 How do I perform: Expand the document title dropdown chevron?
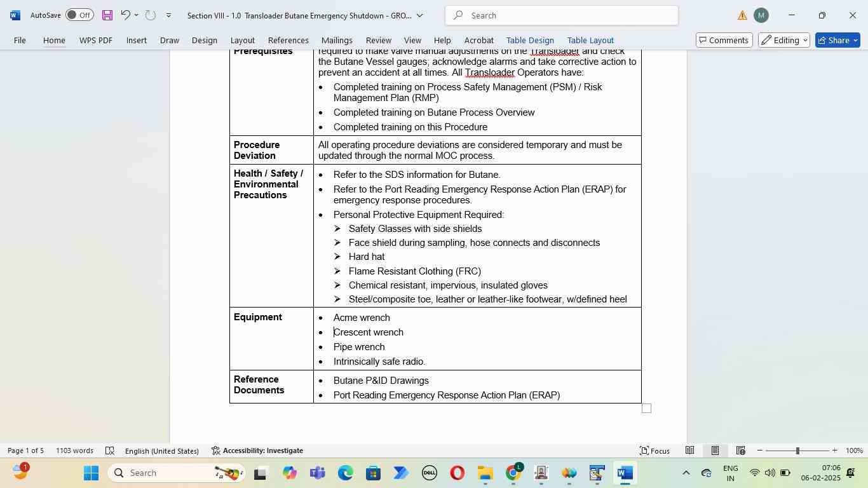(419, 15)
